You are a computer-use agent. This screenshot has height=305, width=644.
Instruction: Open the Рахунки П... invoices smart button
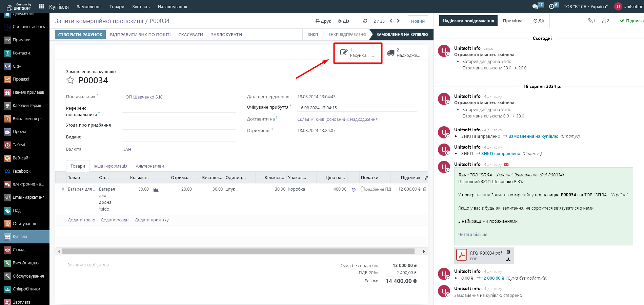click(x=358, y=53)
